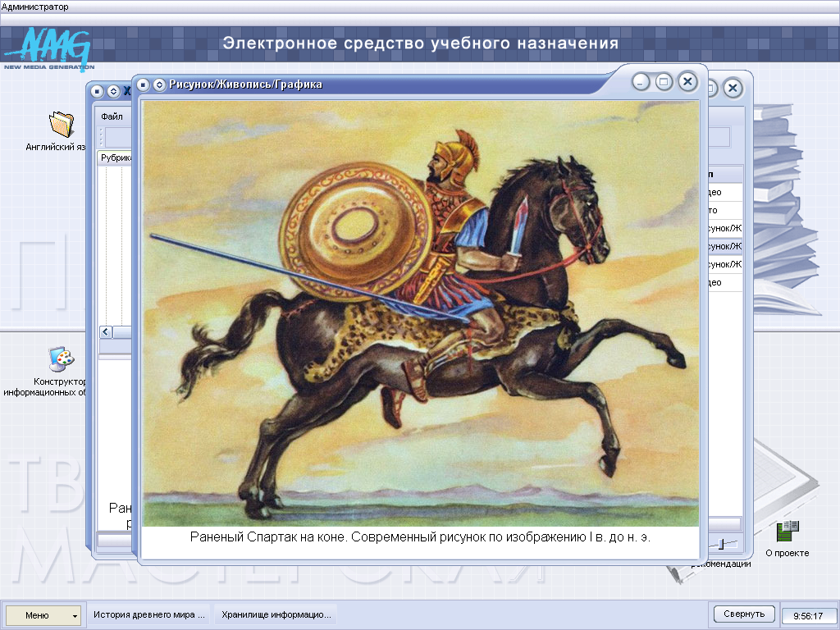The height and width of the screenshot is (630, 840).
Task: Open the Файл menu
Action: (112, 116)
